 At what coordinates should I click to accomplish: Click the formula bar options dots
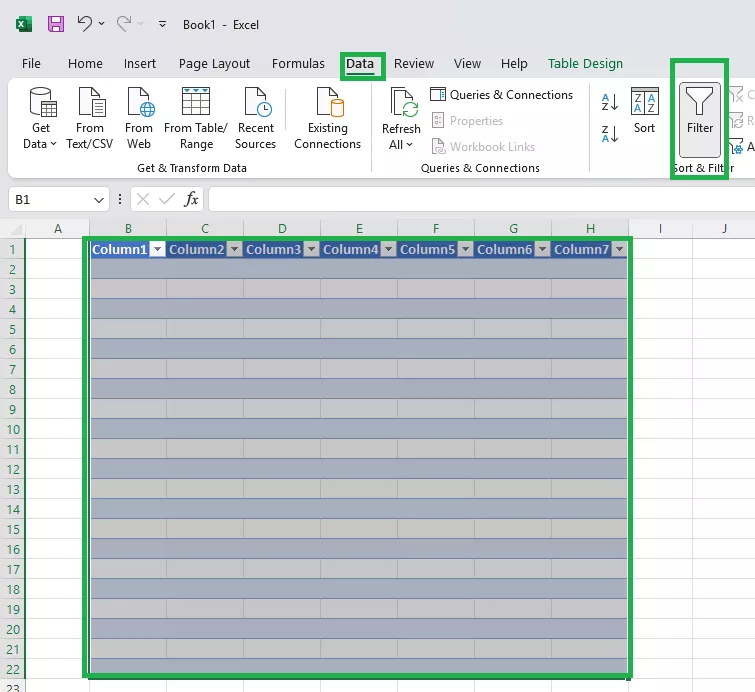(120, 199)
